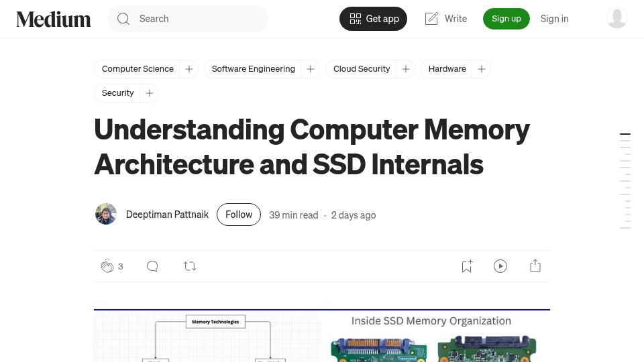Save the story with bookmark icon

pyautogui.click(x=467, y=266)
